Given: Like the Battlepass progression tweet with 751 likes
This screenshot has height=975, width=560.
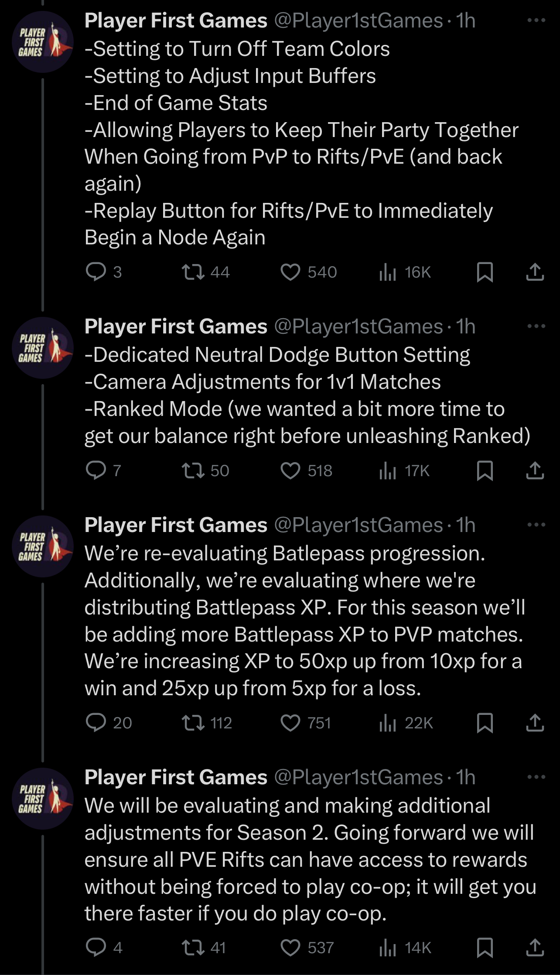Looking at the screenshot, I should 306,723.
